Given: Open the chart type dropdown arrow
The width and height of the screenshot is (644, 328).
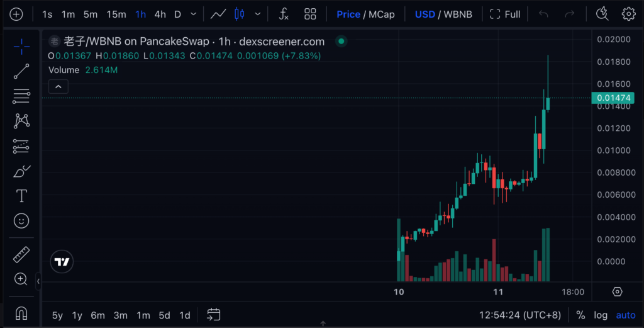Looking at the screenshot, I should coord(258,14).
